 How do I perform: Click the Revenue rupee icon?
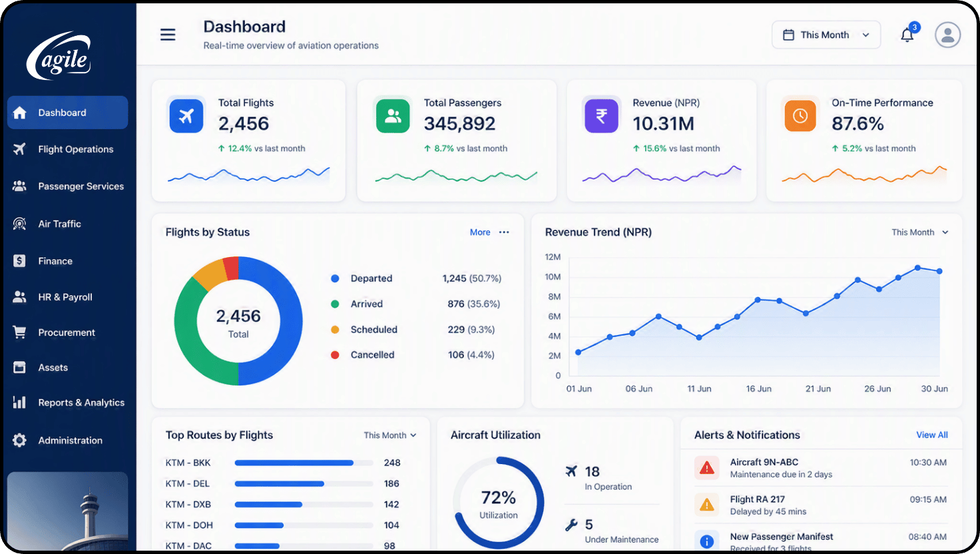click(x=601, y=116)
